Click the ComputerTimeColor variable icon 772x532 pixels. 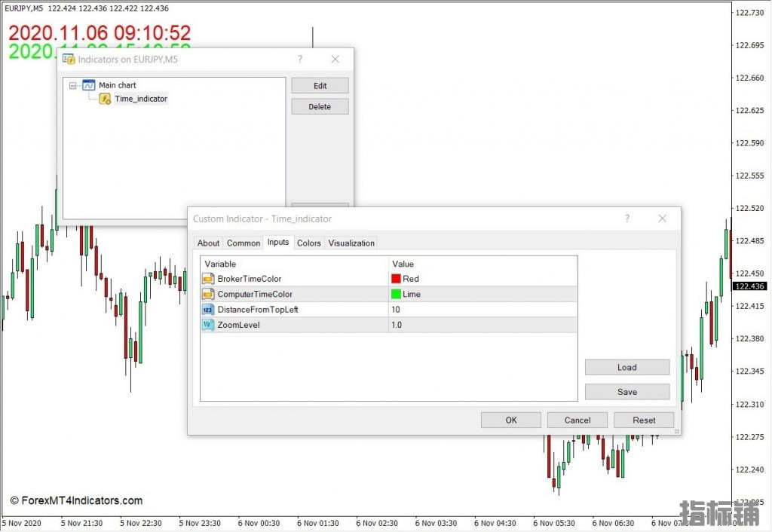pos(208,294)
